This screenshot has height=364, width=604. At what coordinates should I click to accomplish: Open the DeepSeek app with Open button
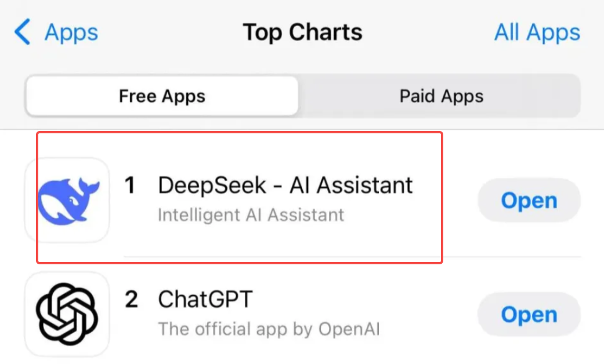[x=529, y=200]
